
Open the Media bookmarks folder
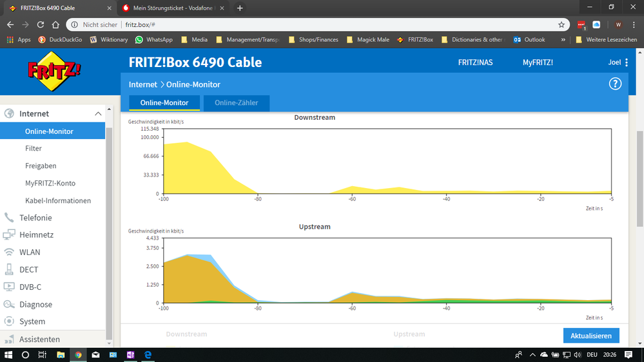point(195,40)
